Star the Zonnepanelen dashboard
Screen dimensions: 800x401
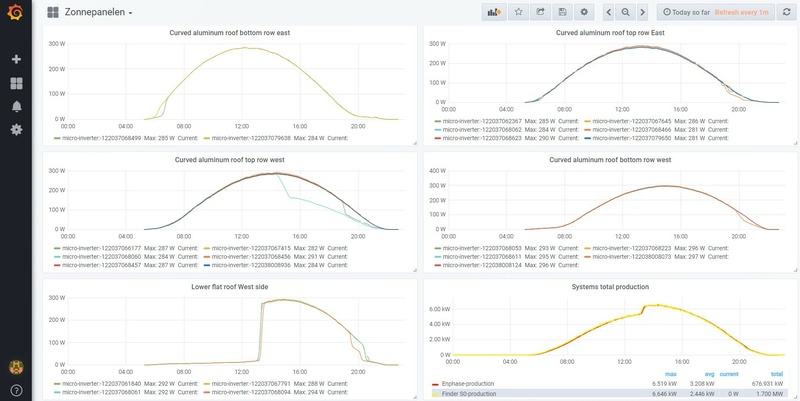tap(518, 12)
